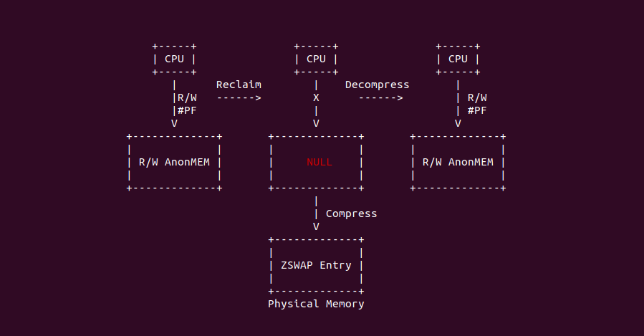The height and width of the screenshot is (336, 644).
Task: Click the V arrowhead above NULL box
Action: tap(316, 123)
